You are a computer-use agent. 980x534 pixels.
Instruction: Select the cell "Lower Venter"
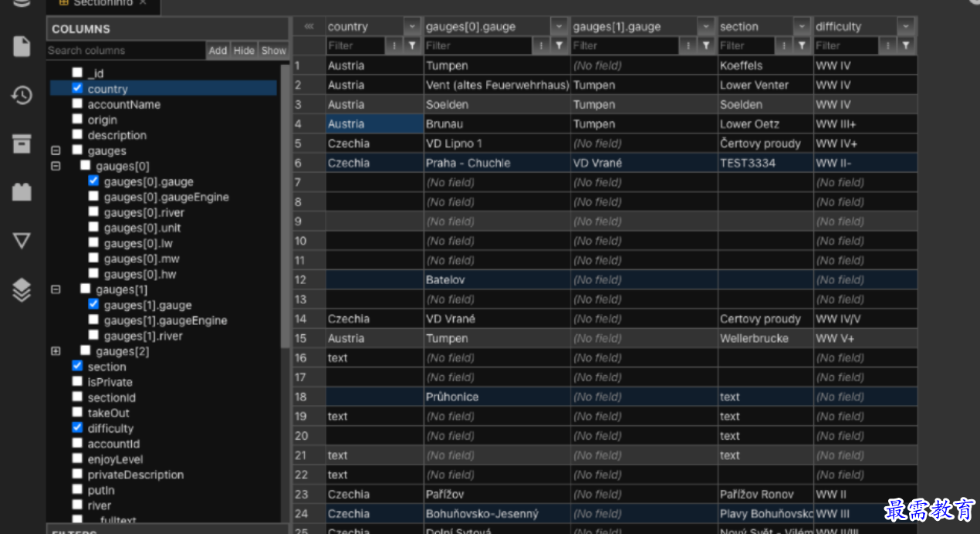click(765, 85)
